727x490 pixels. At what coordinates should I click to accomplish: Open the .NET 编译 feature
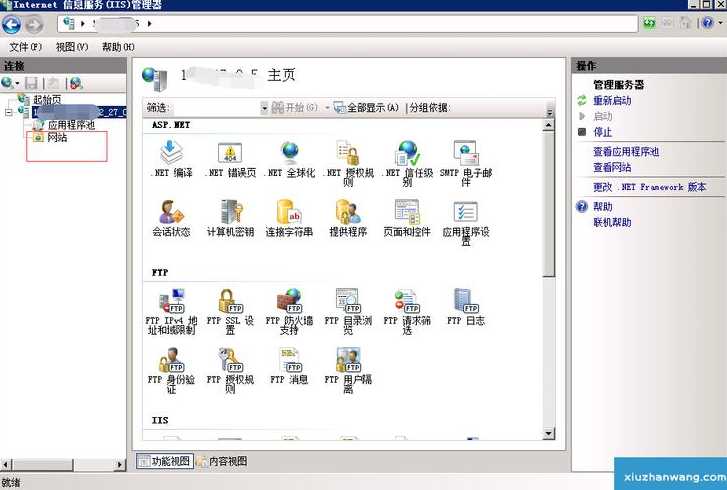click(172, 159)
